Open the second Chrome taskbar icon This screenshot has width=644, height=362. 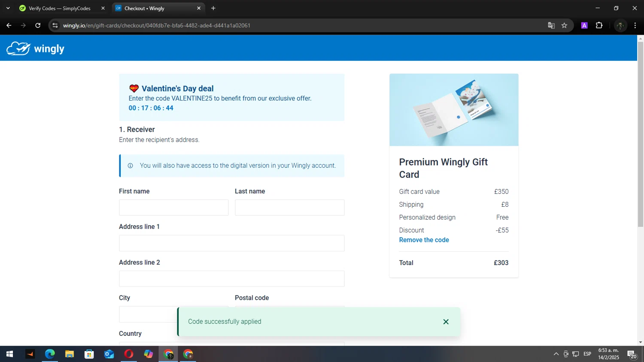(188, 354)
